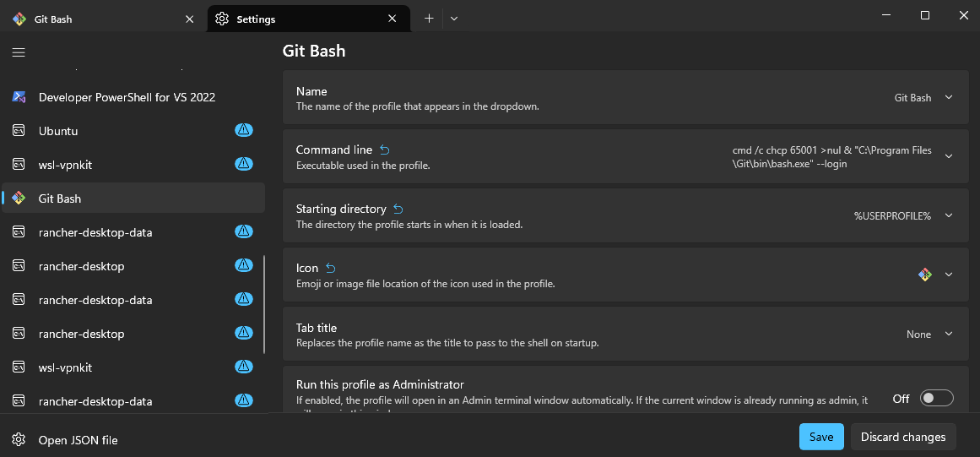Toggle Run this profile as Administrator switch
Image resolution: width=980 pixels, height=457 pixels.
click(937, 398)
